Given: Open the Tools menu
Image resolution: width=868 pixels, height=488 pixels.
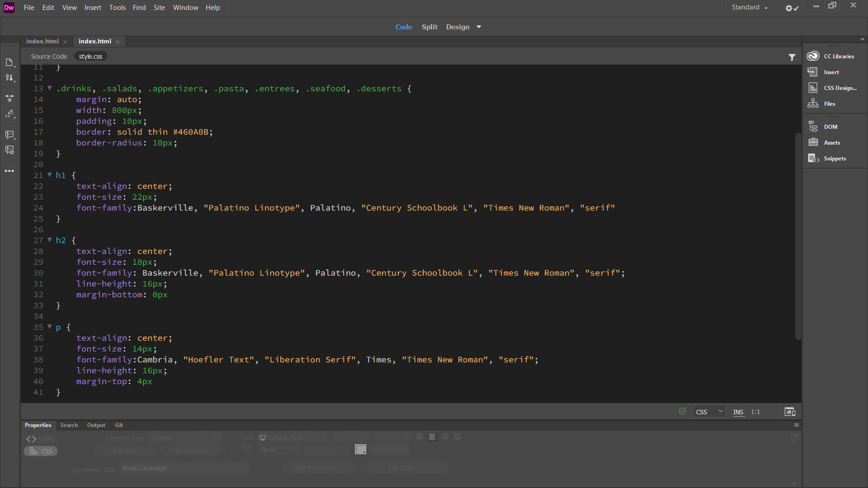Looking at the screenshot, I should pyautogui.click(x=118, y=8).
